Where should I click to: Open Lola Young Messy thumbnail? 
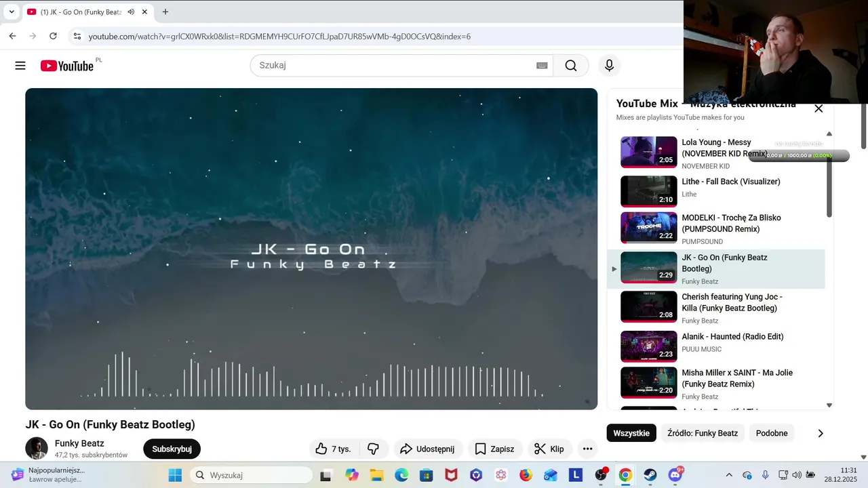coord(649,152)
